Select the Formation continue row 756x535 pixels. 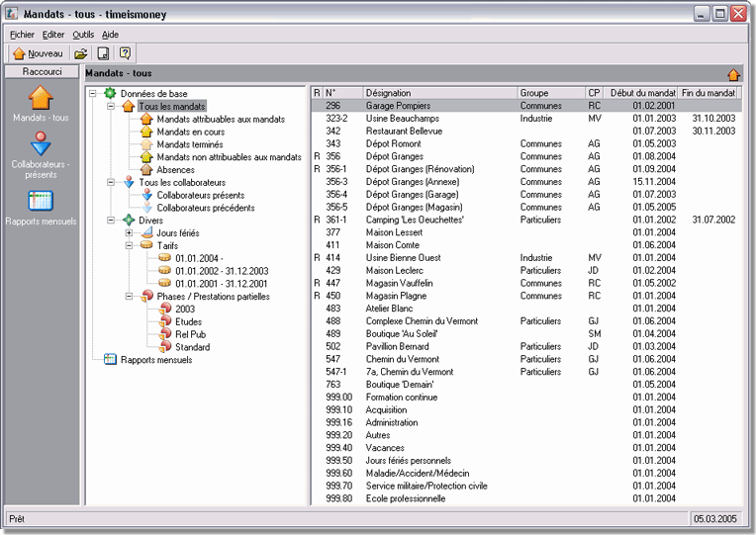point(526,398)
